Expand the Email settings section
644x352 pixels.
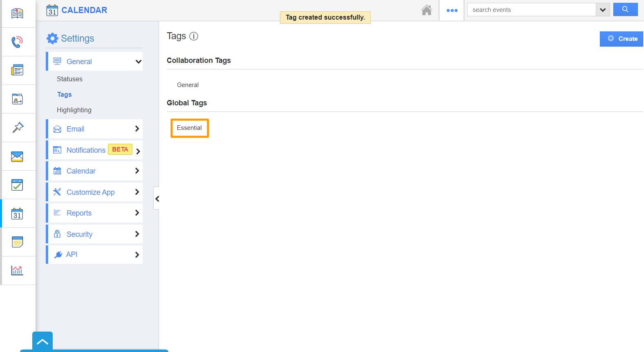pos(137,129)
